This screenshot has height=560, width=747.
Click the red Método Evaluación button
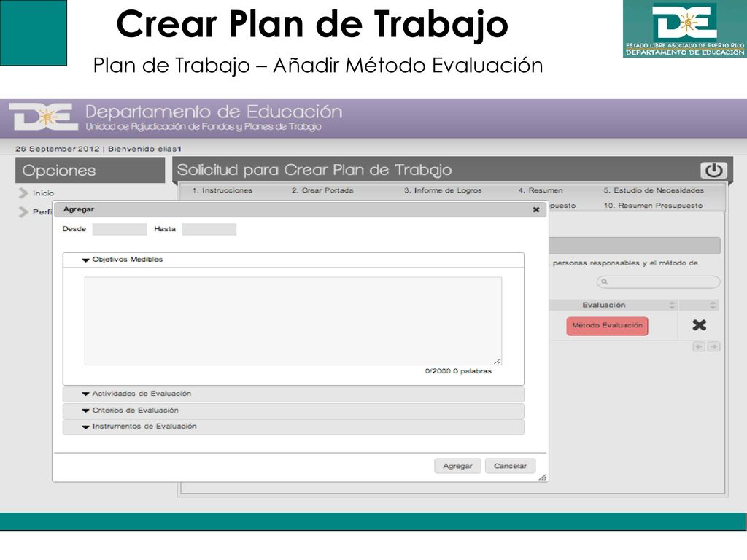[x=607, y=326]
